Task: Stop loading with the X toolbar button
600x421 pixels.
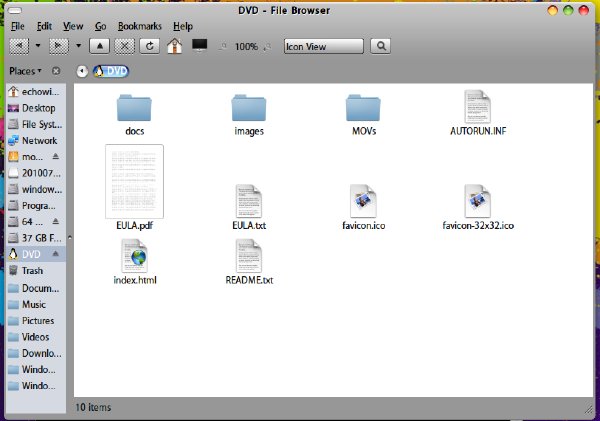Action: coord(125,46)
